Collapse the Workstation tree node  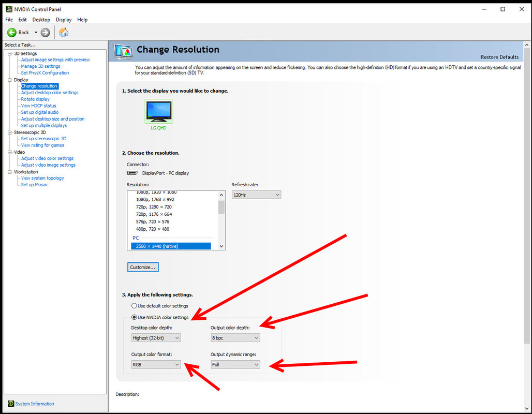point(10,172)
